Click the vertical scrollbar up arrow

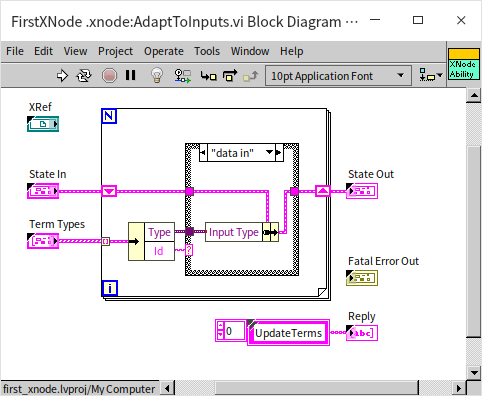point(474,96)
